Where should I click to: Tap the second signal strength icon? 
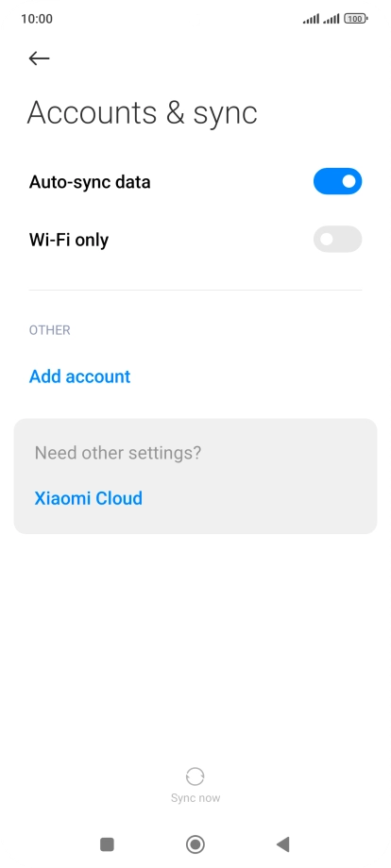coord(331,20)
